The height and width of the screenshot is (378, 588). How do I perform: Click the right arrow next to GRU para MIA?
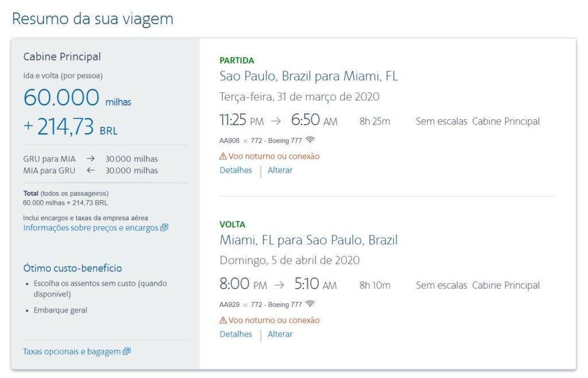point(90,159)
